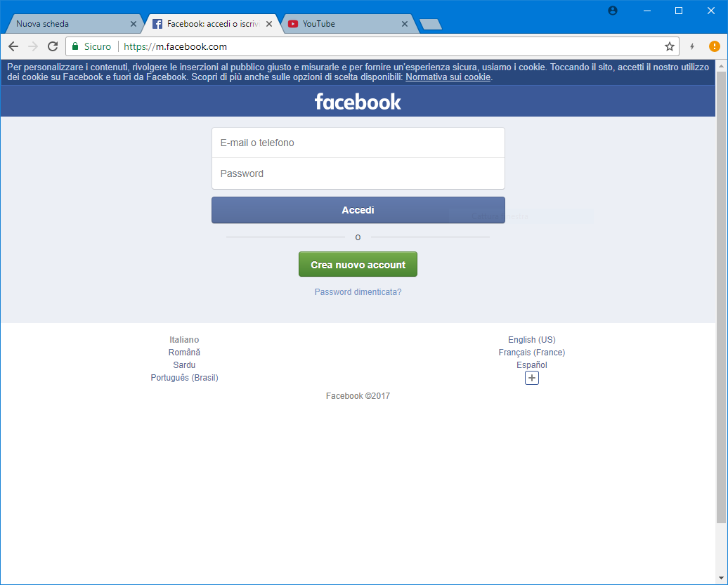The image size is (728, 585).
Task: Choose English (US) language
Action: click(532, 340)
